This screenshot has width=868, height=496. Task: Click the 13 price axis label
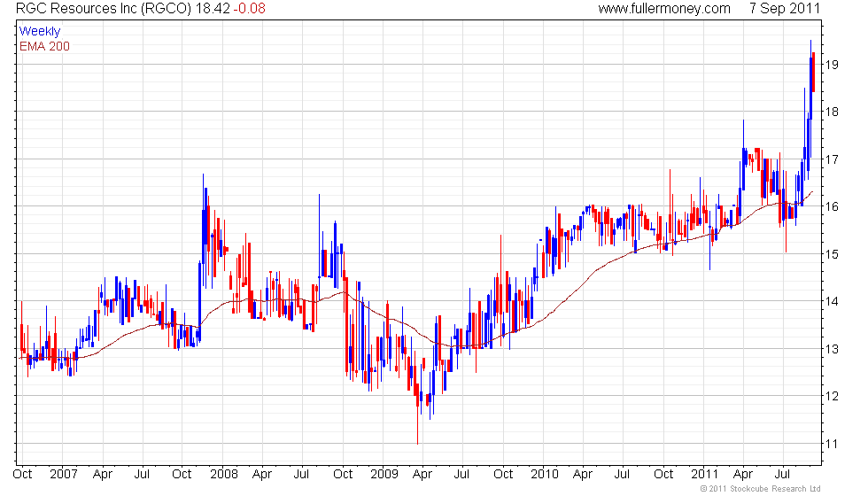click(x=832, y=349)
